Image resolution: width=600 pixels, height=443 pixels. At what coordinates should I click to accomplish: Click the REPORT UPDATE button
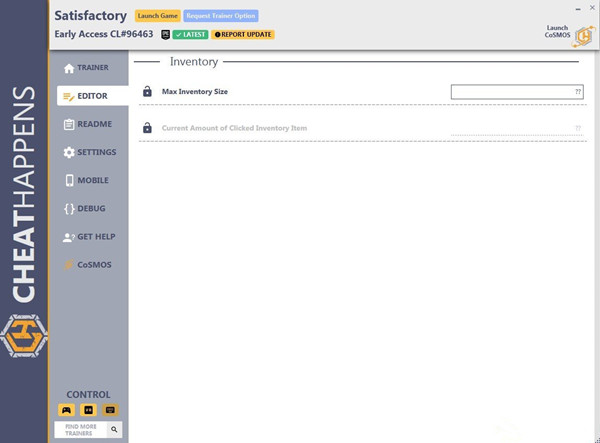[x=243, y=34]
